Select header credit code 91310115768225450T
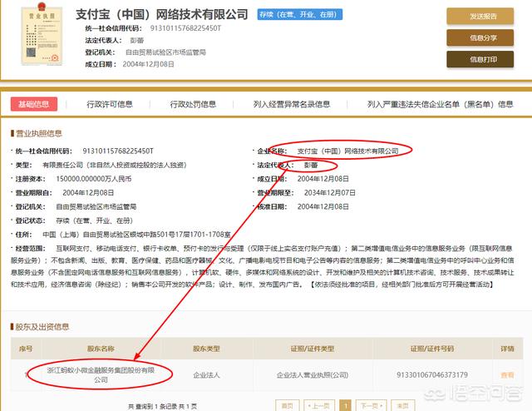The width and height of the screenshot is (532, 411). [x=185, y=28]
